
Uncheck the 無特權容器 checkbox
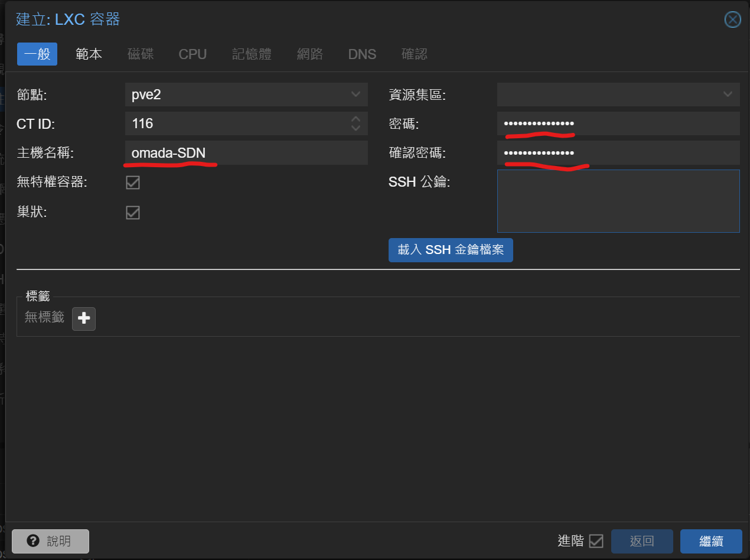click(x=132, y=182)
